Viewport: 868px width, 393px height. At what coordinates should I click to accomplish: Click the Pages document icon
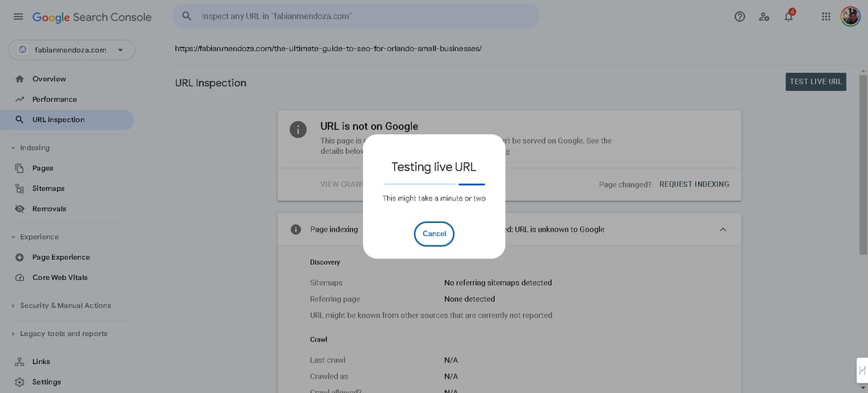click(20, 168)
